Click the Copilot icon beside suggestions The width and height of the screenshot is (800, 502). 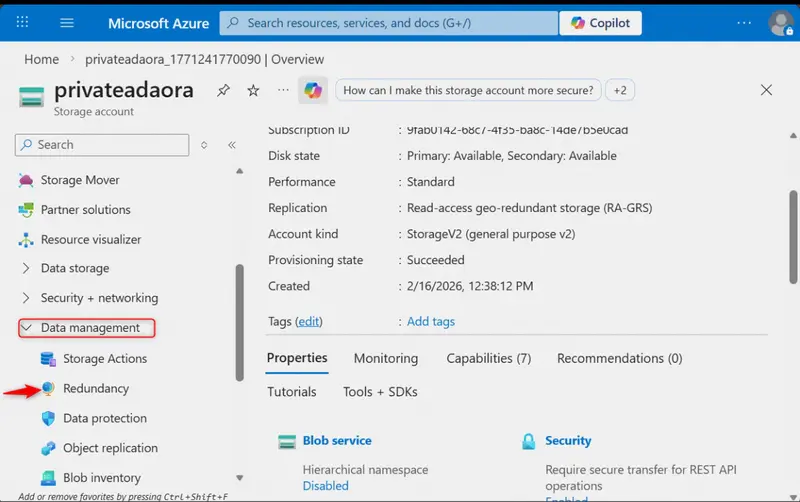click(x=313, y=91)
